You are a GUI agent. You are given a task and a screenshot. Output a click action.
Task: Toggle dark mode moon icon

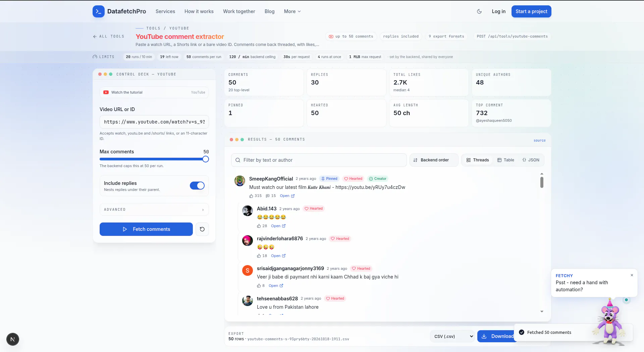(479, 11)
